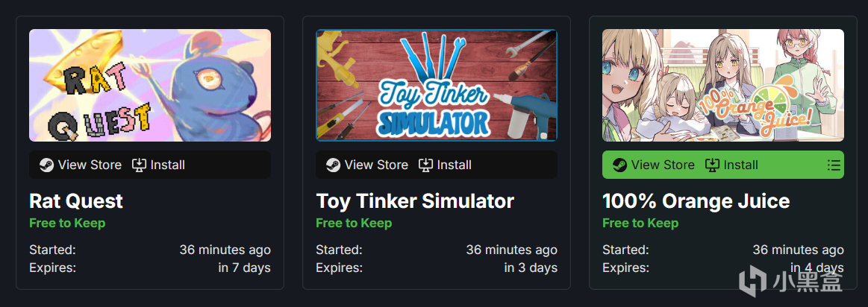868x307 pixels.
Task: Click Steam icon on Toy Tinker Simulator card
Action: pyautogui.click(x=333, y=165)
